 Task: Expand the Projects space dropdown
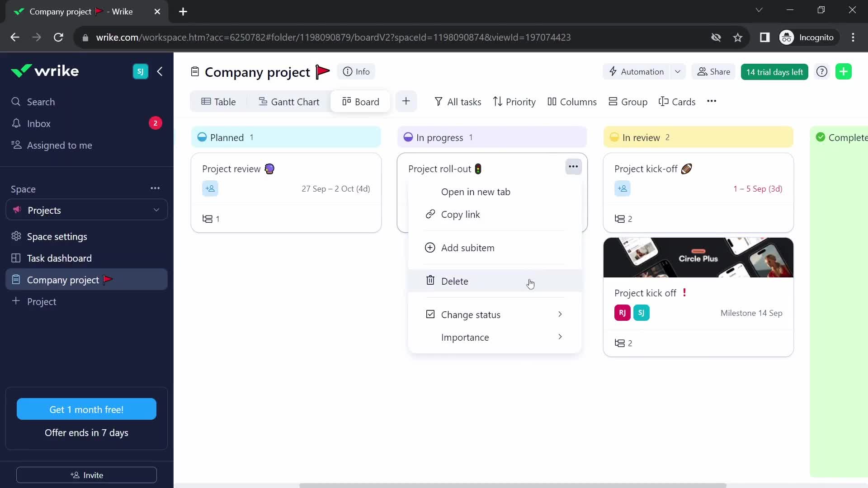point(86,210)
